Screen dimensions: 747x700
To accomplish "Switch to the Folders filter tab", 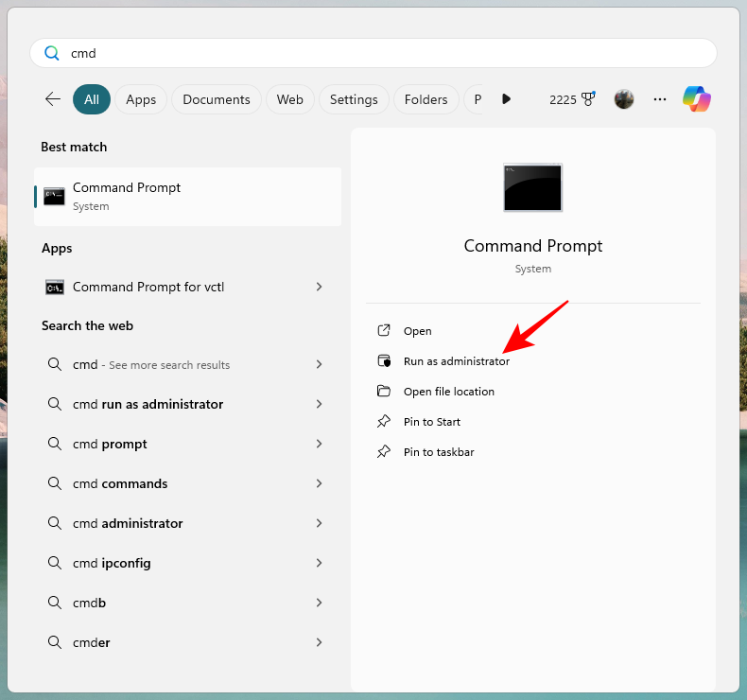I will pos(426,99).
